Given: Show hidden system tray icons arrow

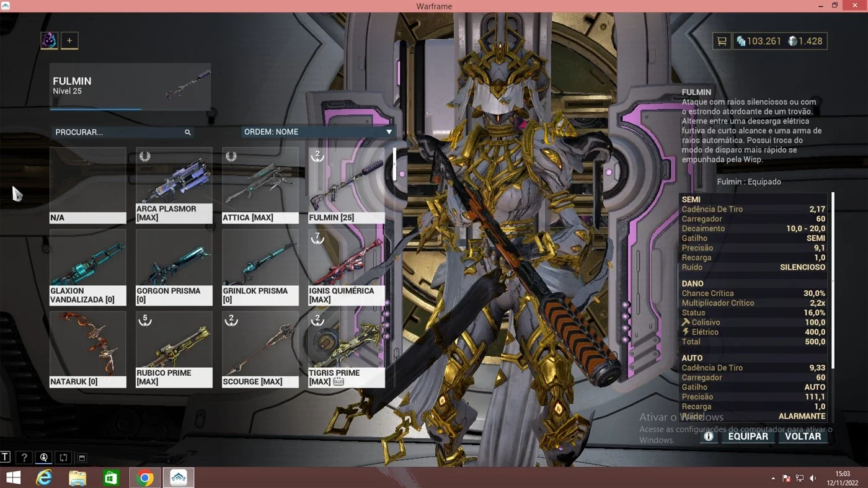Looking at the screenshot, I should [x=773, y=479].
